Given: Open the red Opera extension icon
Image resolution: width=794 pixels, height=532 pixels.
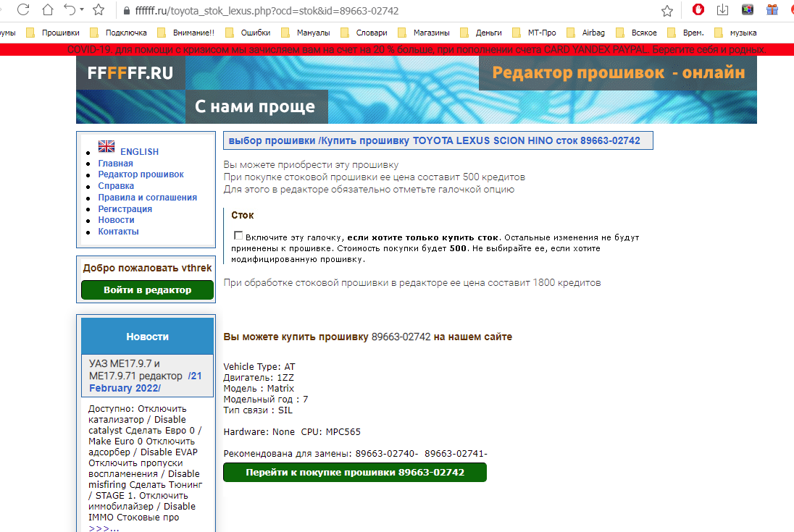Looking at the screenshot, I should 698,9.
